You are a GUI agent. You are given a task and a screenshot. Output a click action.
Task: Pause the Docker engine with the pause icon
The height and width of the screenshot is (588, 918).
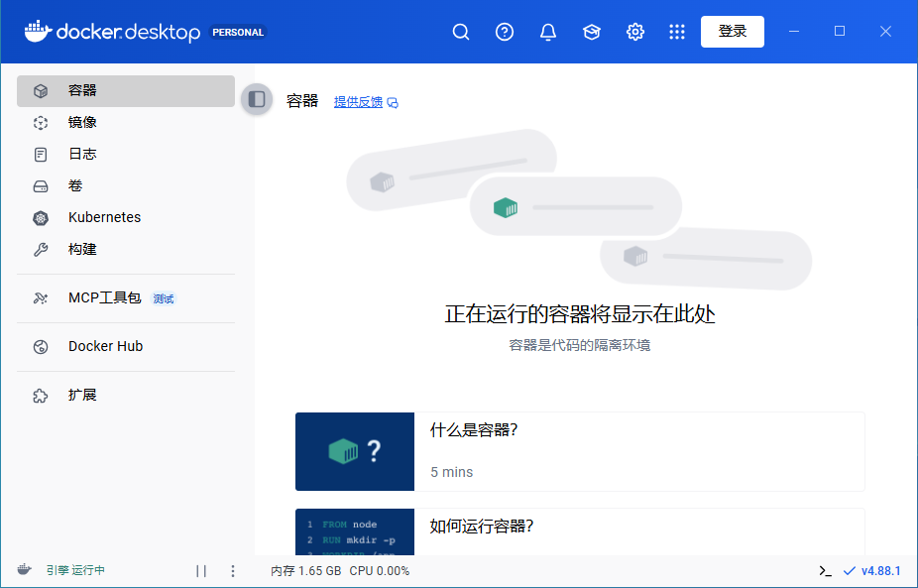point(201,570)
